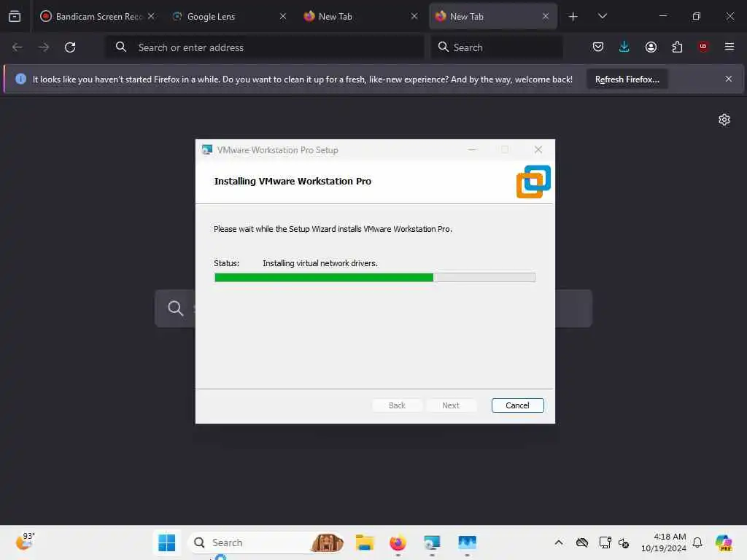Click the VMware Setup title bar icon
Viewport: 747px width, 560px height.
(x=206, y=149)
